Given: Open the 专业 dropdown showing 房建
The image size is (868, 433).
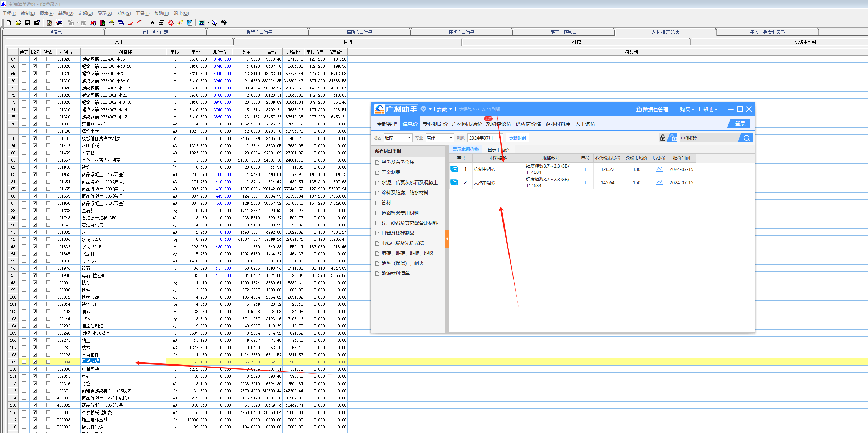Looking at the screenshot, I should 439,138.
